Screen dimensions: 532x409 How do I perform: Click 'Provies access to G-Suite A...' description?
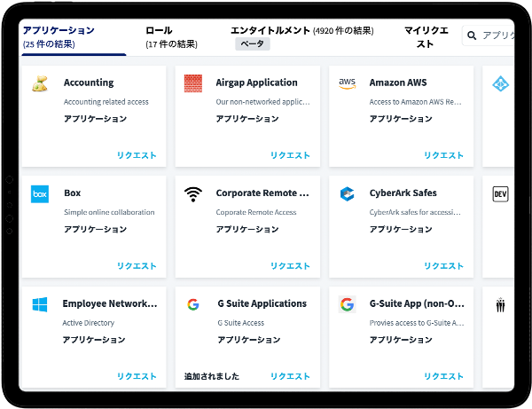(x=417, y=323)
